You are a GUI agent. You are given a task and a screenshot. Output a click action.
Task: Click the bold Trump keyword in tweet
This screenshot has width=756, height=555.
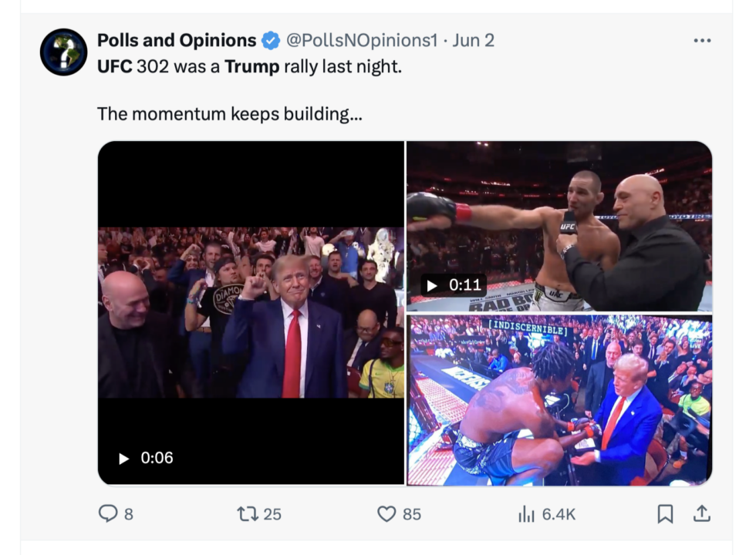(251, 66)
